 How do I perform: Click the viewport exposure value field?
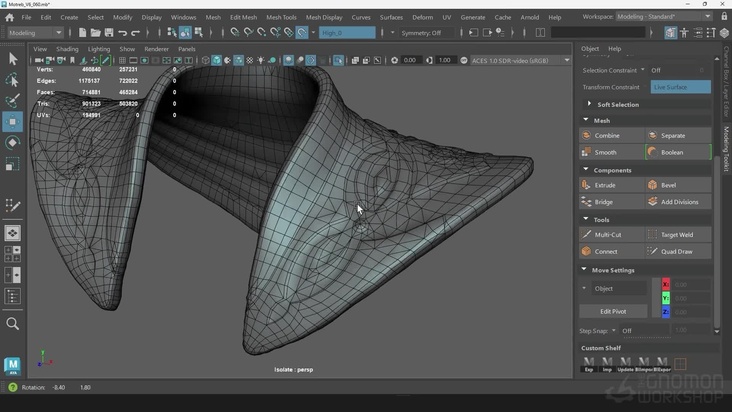410,60
